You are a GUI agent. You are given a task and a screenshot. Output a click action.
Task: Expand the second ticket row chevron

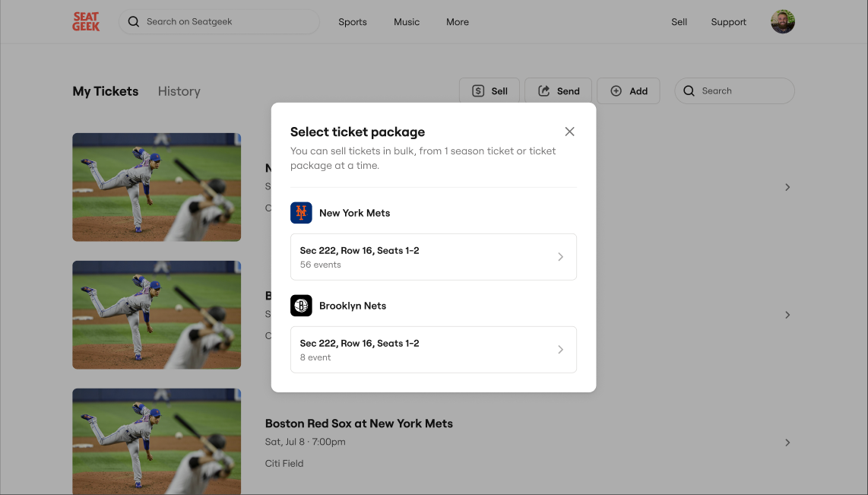(787, 315)
